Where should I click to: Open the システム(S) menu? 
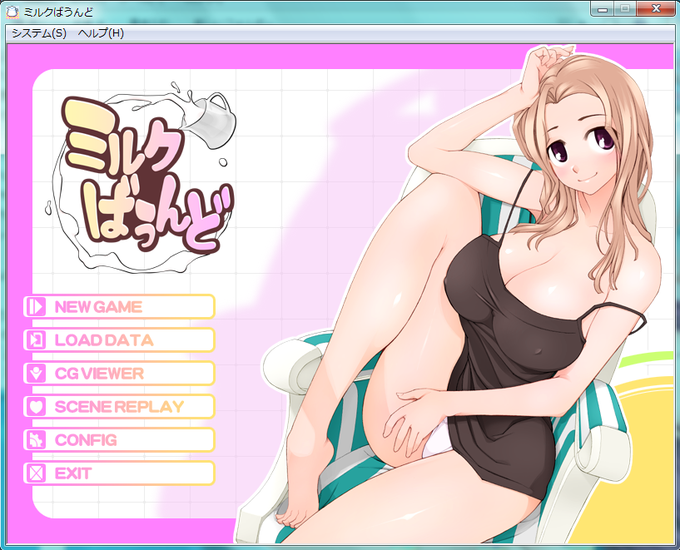tap(39, 33)
